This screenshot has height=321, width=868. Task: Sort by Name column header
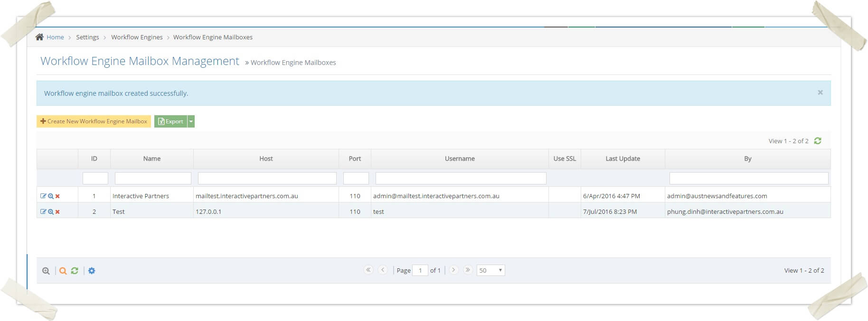pos(152,159)
